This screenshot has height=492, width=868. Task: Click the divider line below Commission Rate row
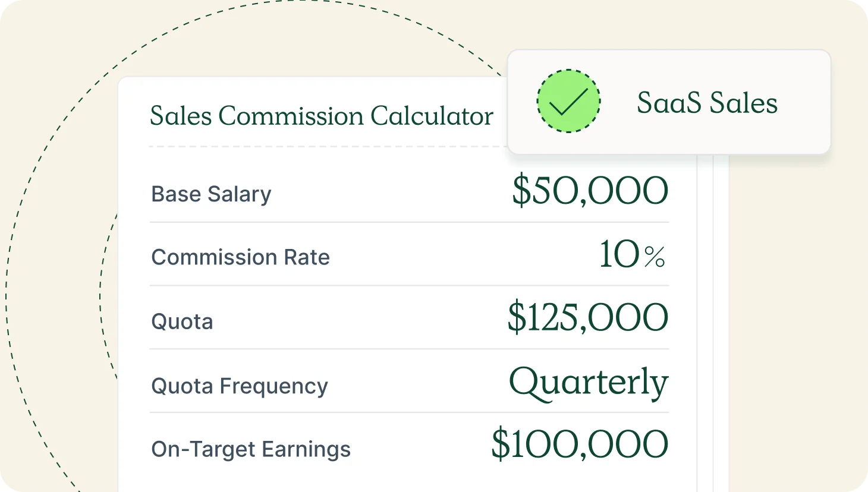[x=409, y=286]
